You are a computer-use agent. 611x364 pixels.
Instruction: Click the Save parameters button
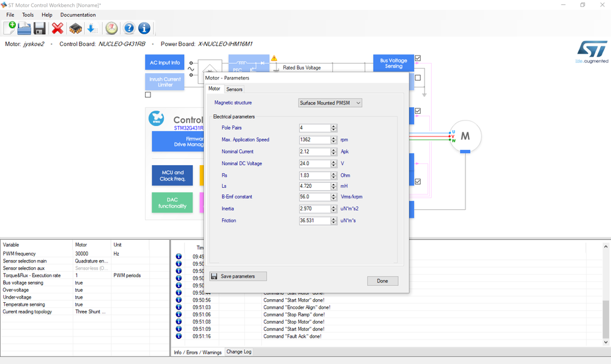pyautogui.click(x=238, y=277)
